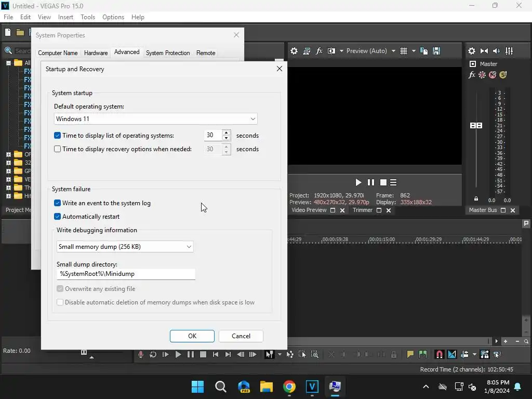Viewport: 532px width, 399px height.
Task: Copy snapshot to clipboard in preview
Action: click(x=424, y=51)
